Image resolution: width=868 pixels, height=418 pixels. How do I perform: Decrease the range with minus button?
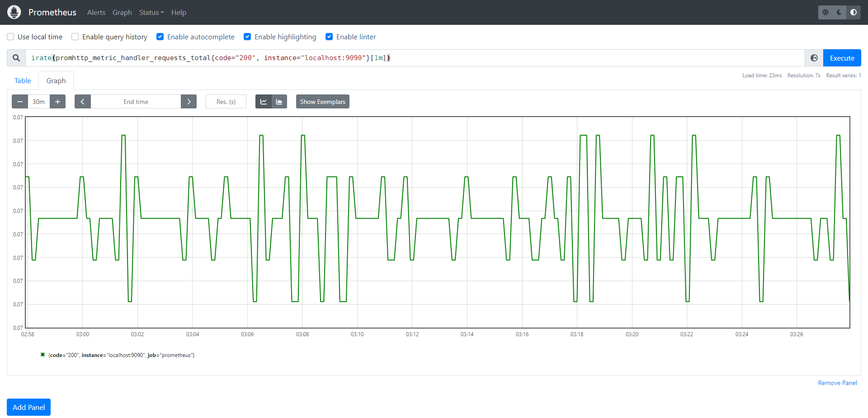(20, 102)
